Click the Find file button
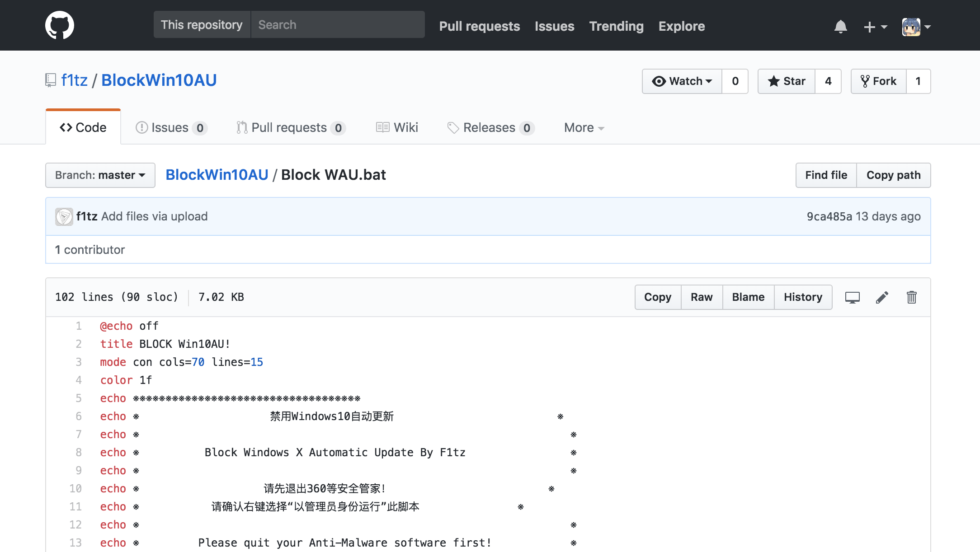 coord(826,175)
